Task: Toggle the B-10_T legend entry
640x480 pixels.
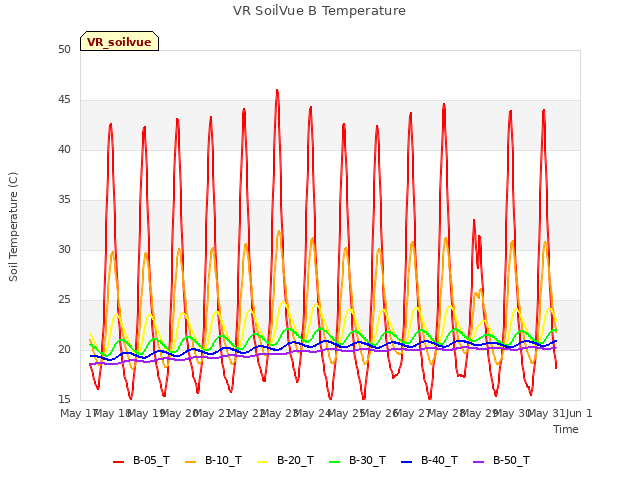Action: tap(213, 461)
